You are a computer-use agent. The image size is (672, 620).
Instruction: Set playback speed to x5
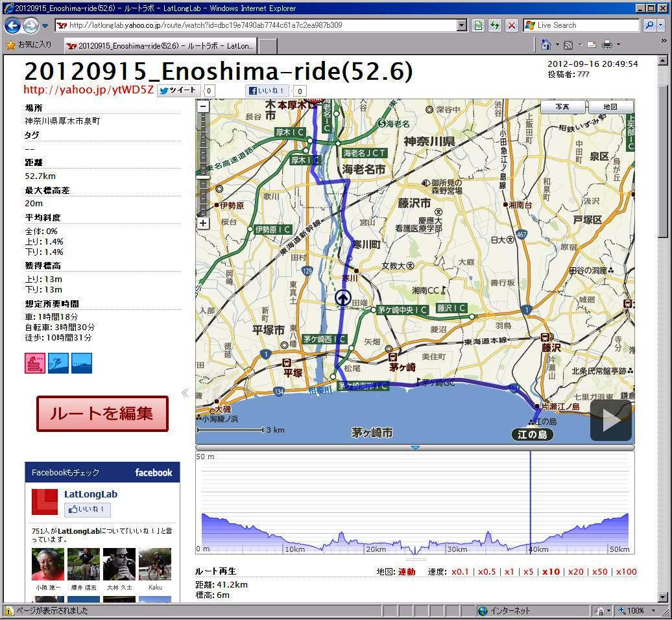point(529,571)
